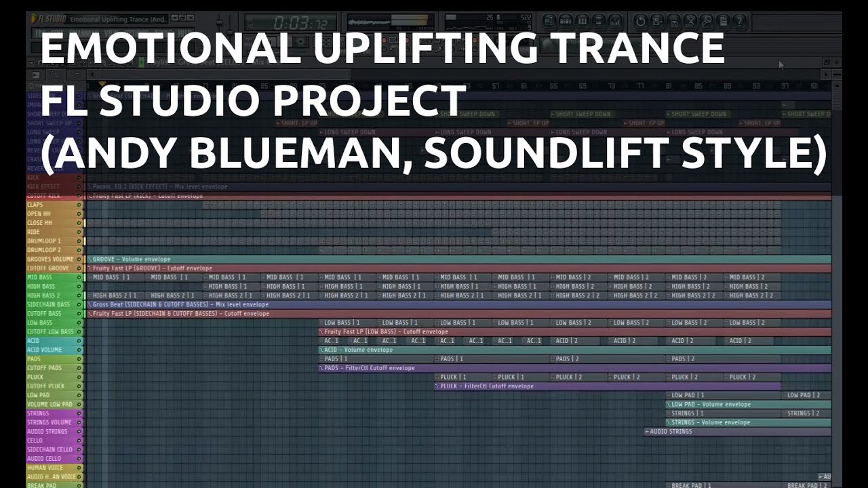This screenshot has height=488, width=868.
Task: Select the LOW PAD | 1 pattern clip
Action: 724,395
